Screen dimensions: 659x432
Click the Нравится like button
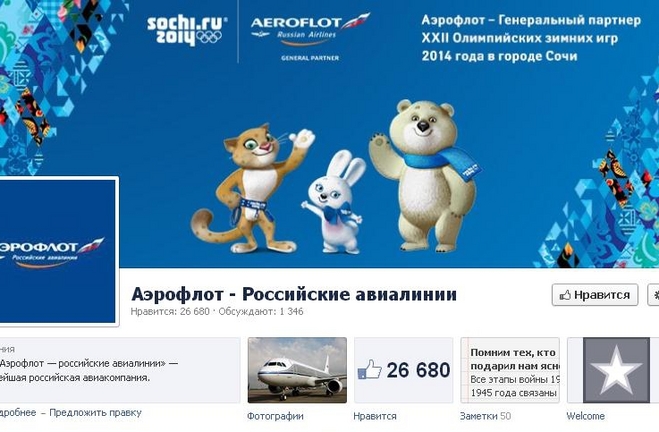[595, 295]
